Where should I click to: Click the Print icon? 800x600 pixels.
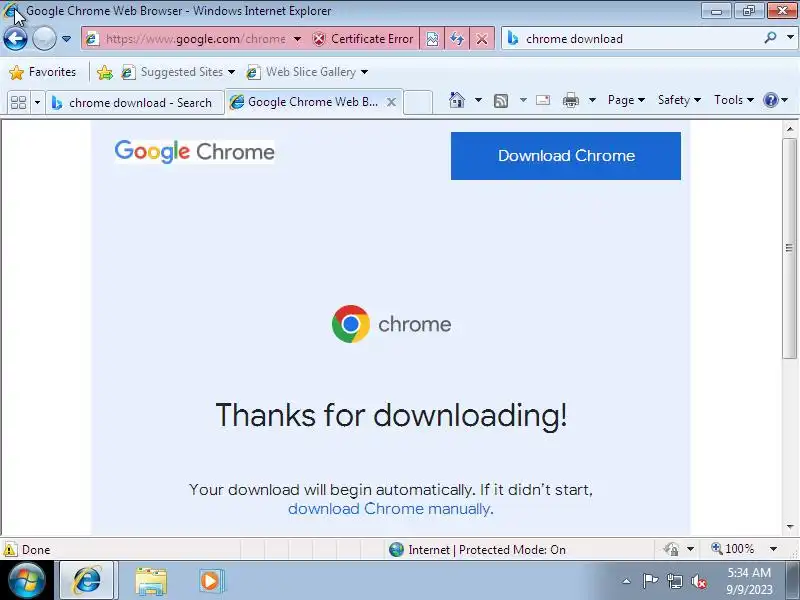(x=571, y=100)
